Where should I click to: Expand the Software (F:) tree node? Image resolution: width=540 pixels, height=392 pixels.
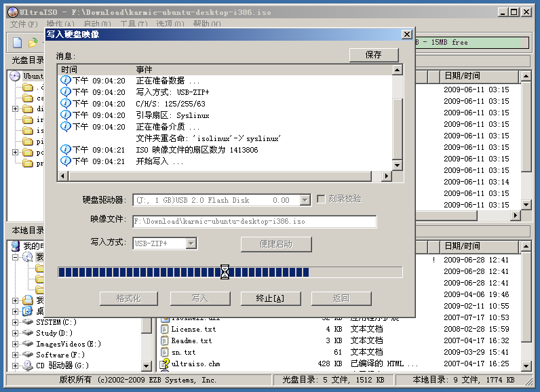coord(15,355)
